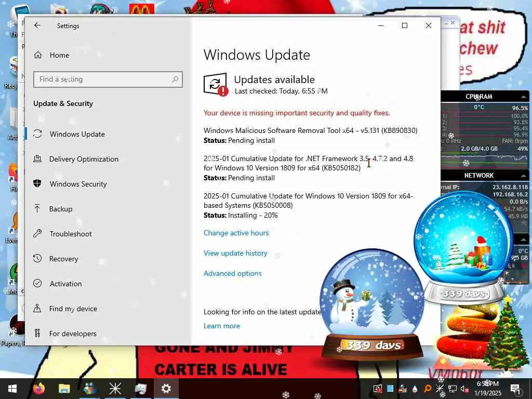Click the Settings gear taskbar button
The image size is (532, 399).
(x=166, y=389)
